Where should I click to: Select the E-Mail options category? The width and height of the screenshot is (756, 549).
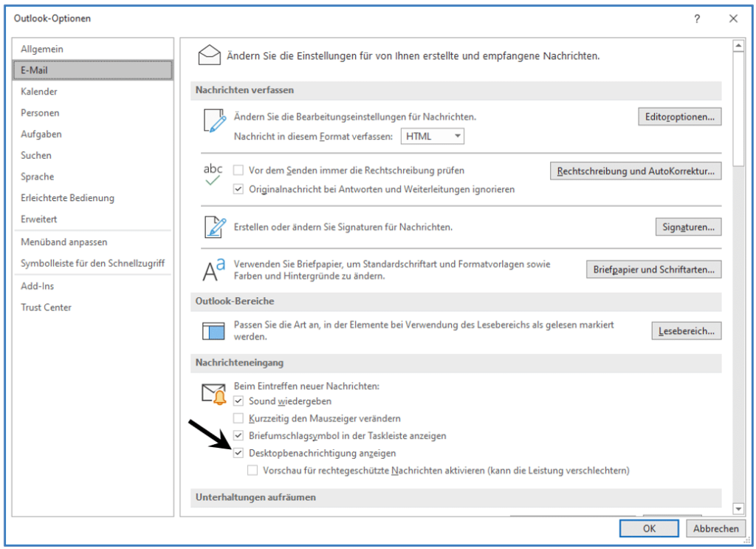[x=92, y=70]
